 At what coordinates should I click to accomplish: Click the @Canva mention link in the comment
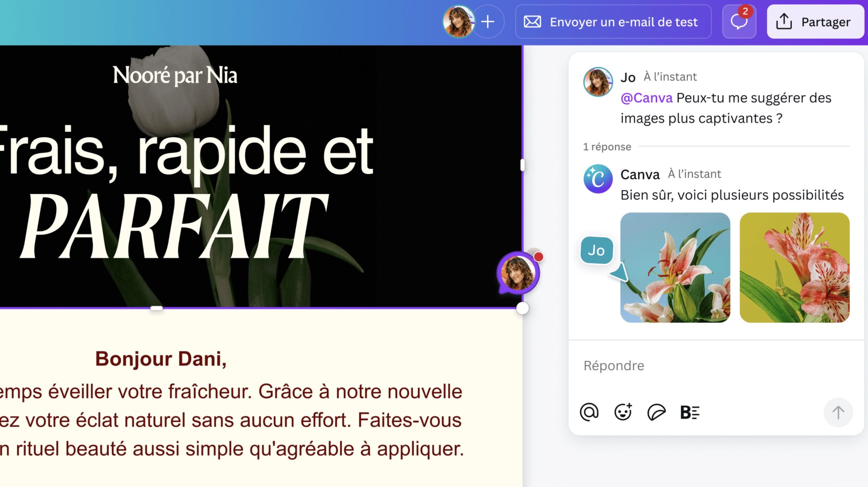point(646,98)
